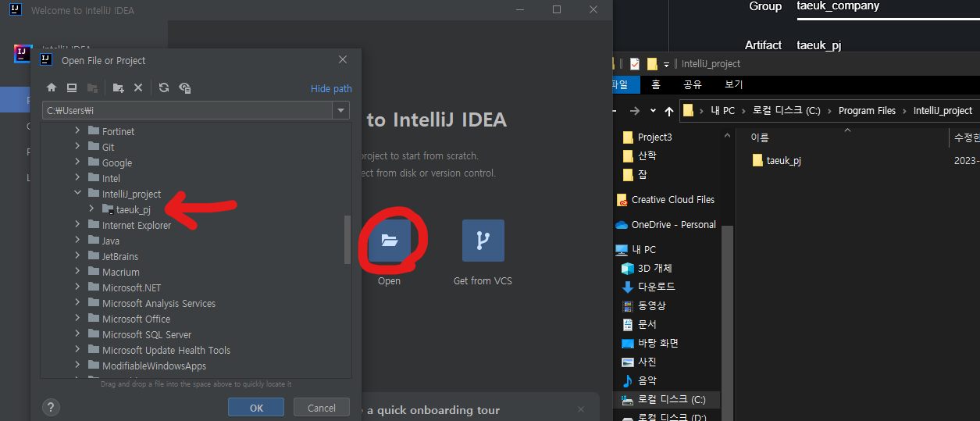This screenshot has height=421, width=980.
Task: Click Open folder icon on Welcome screen
Action: (389, 241)
